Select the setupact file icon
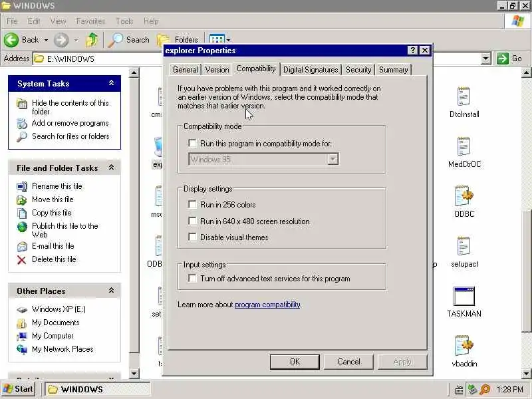This screenshot has width=532, height=399. tap(464, 245)
